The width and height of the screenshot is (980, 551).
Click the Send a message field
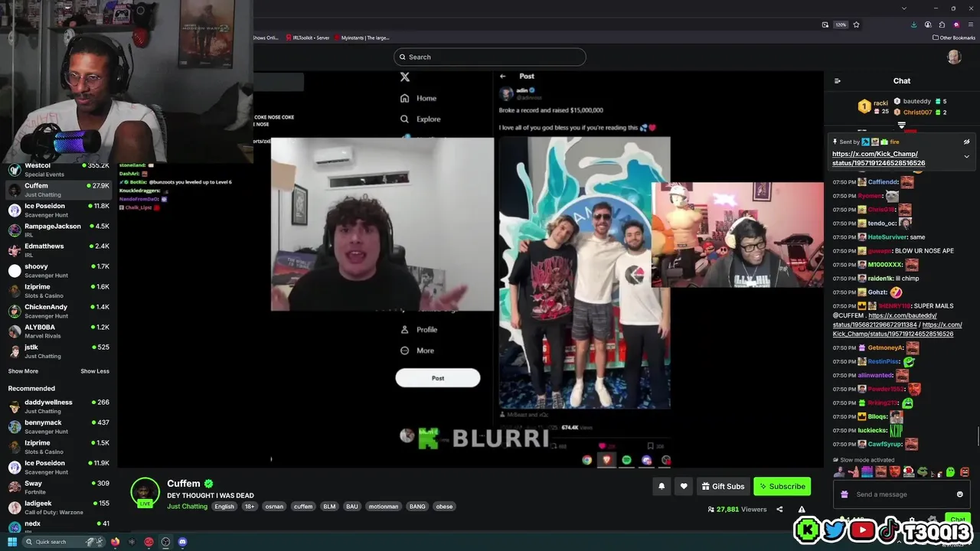(x=902, y=494)
